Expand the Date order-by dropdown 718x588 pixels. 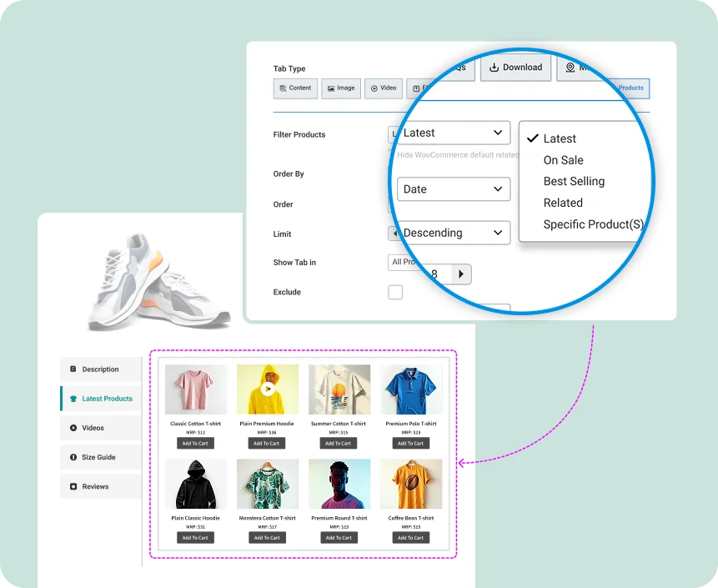coord(453,189)
